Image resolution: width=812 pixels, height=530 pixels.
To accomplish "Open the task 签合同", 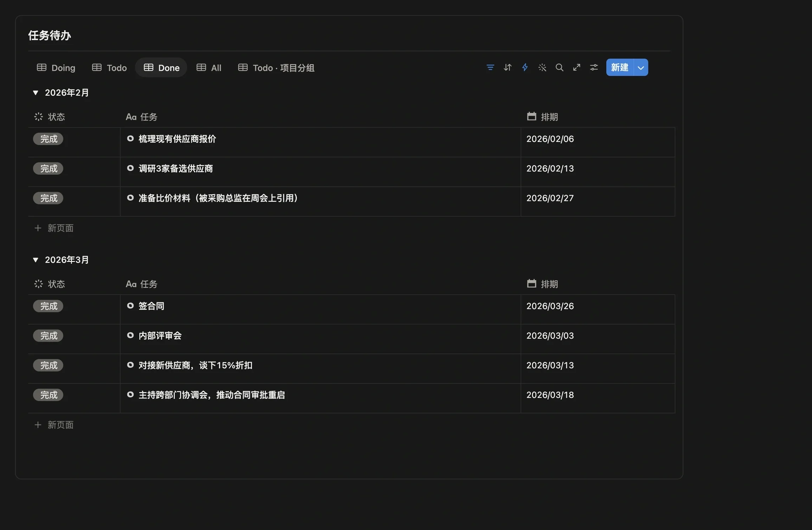I will [x=151, y=306].
